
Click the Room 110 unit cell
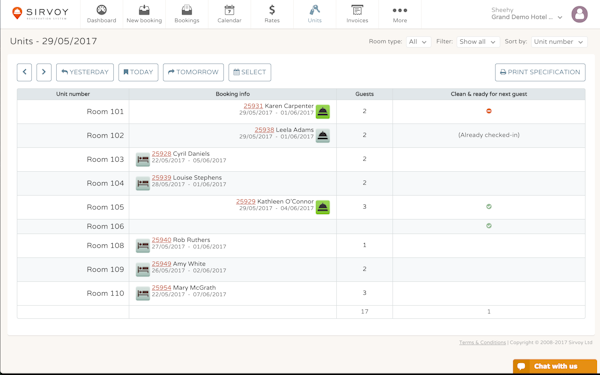tap(73, 293)
